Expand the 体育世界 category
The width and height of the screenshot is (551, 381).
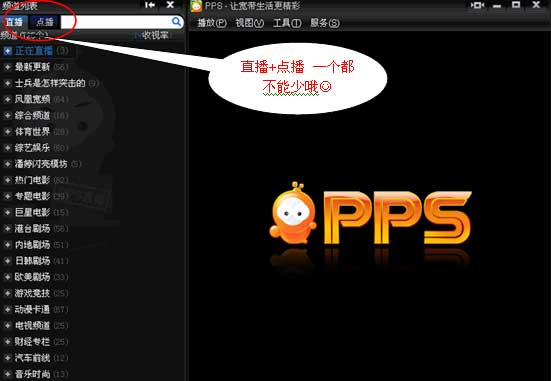tap(7, 132)
